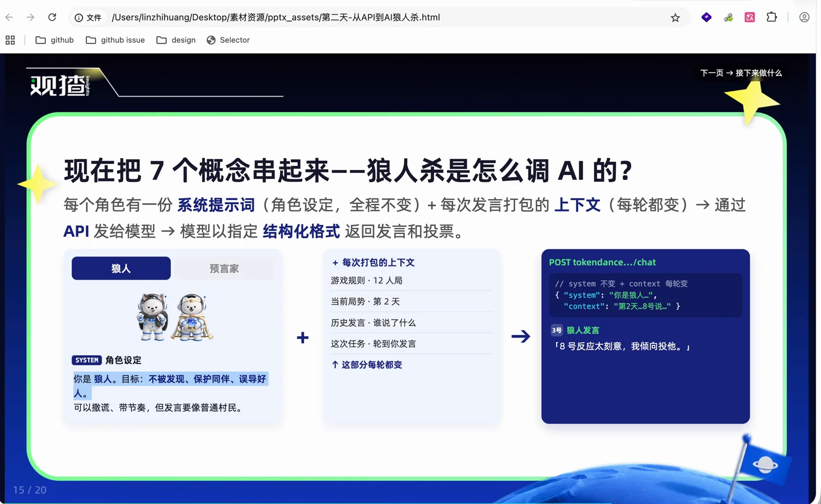The height and width of the screenshot is (504, 821).
Task: Click the line 可以撒谎、带节奏
Action: (159, 408)
